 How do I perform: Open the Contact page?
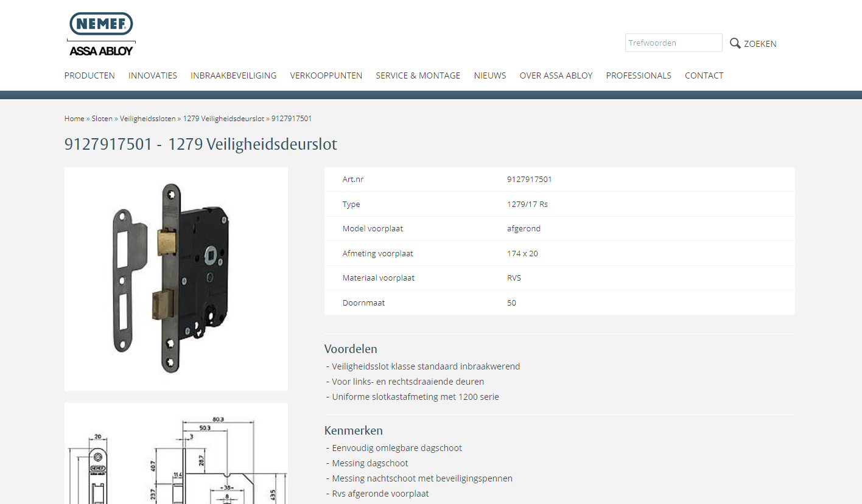[704, 75]
